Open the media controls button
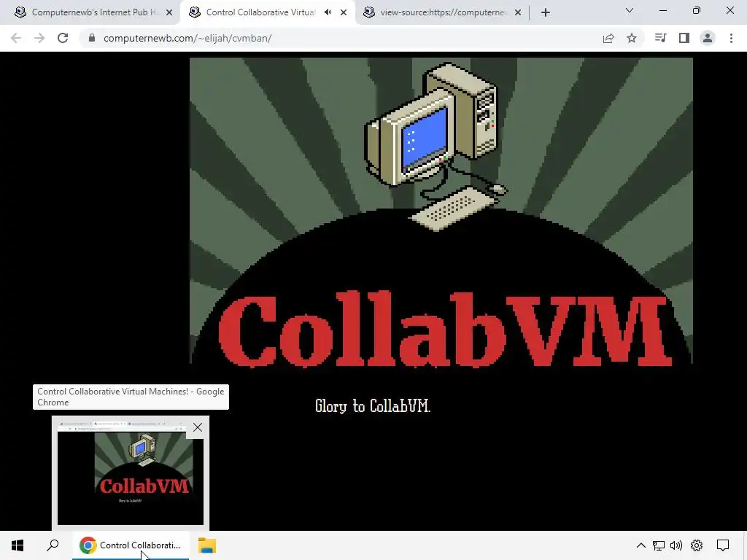This screenshot has height=560, width=747. (x=660, y=38)
